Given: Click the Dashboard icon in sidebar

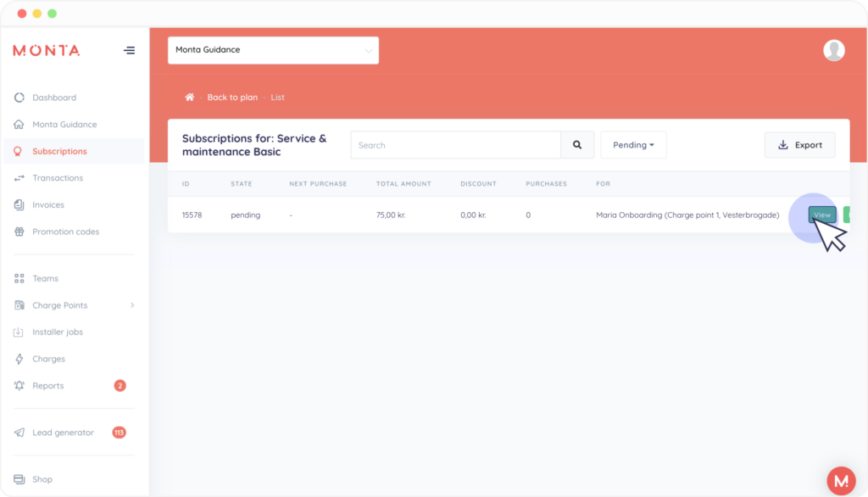Looking at the screenshot, I should (19, 98).
